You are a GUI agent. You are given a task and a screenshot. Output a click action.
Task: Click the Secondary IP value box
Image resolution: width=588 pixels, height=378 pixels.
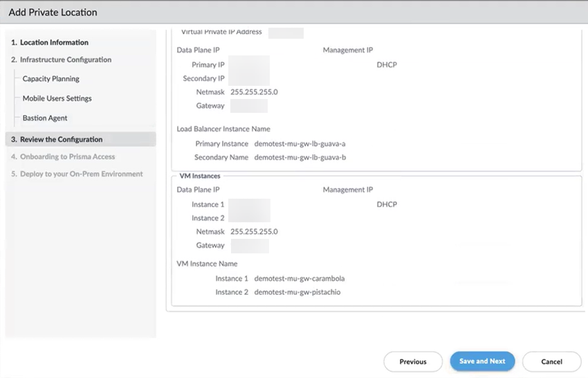point(248,78)
